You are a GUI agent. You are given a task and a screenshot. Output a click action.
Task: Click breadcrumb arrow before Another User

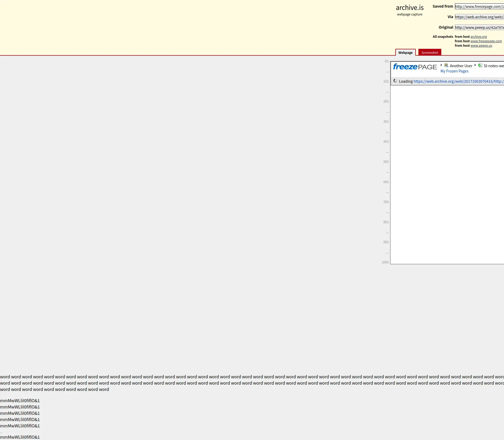tap(441, 65)
